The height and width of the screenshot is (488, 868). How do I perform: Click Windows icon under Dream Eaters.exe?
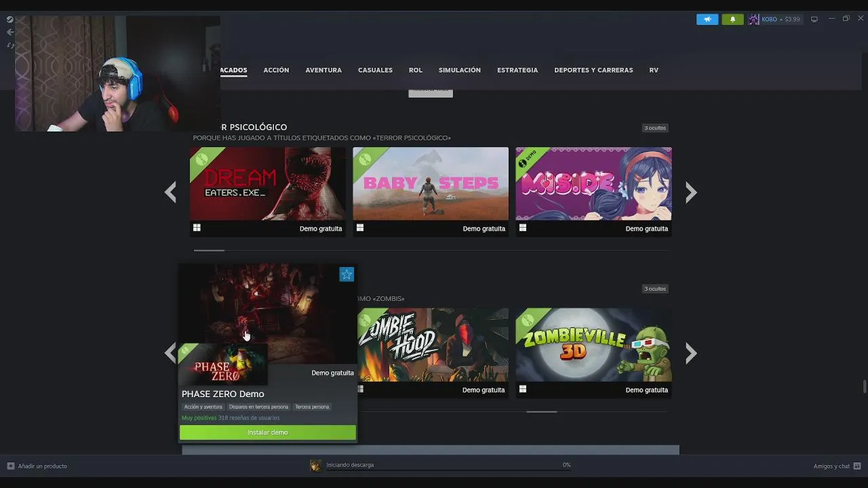197,228
